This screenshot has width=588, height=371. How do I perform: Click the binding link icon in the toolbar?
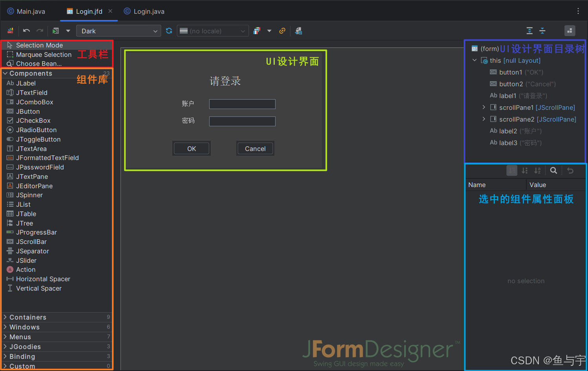[282, 31]
